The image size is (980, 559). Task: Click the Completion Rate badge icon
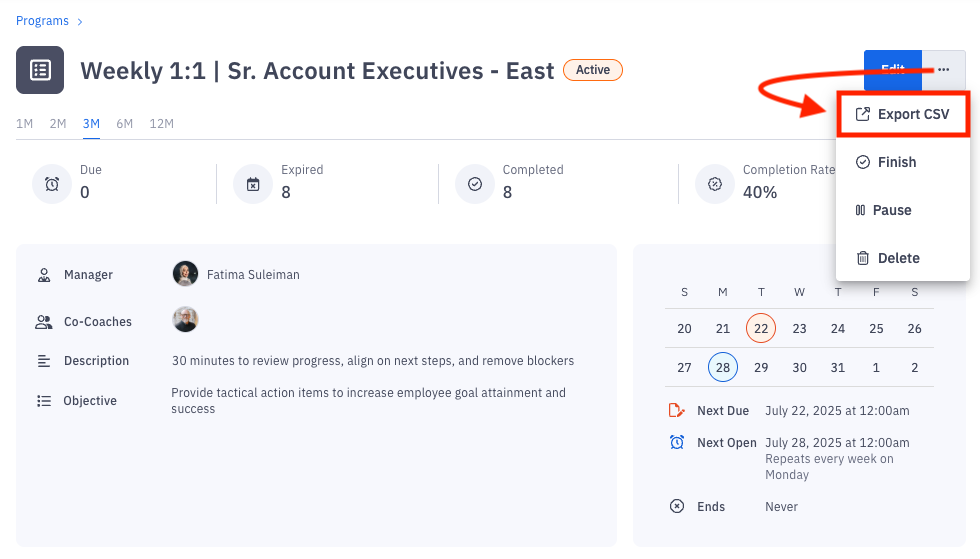(x=715, y=184)
